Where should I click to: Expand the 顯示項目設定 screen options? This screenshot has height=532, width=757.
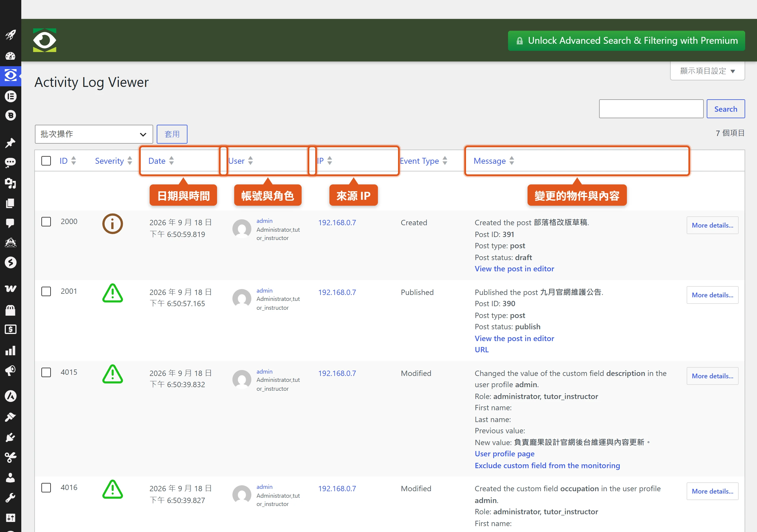coord(707,71)
